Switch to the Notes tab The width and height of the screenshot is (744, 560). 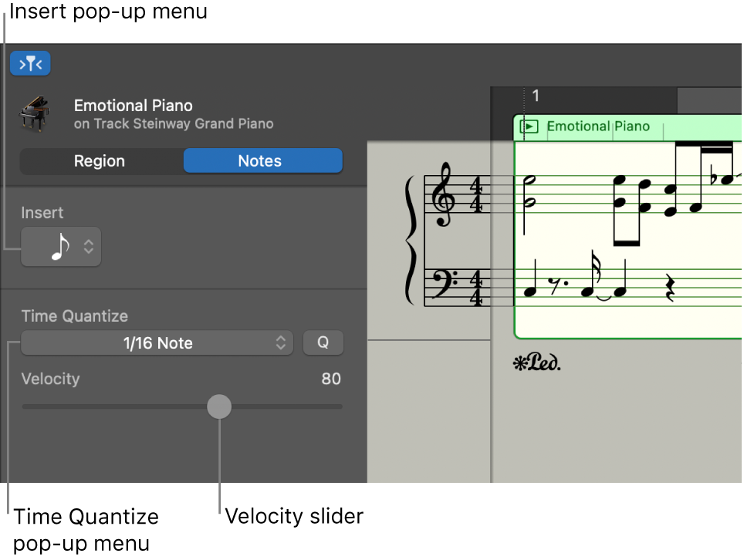pyautogui.click(x=262, y=160)
